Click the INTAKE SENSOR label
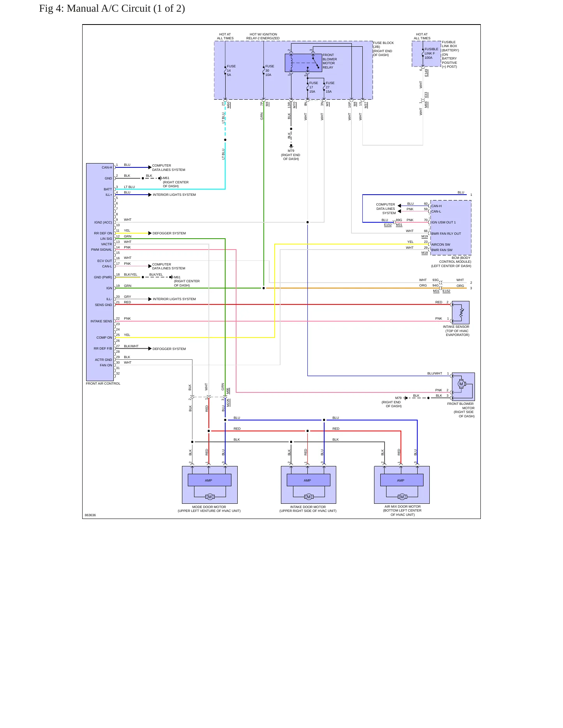Viewport: 563px width, 728px height. coord(456,327)
